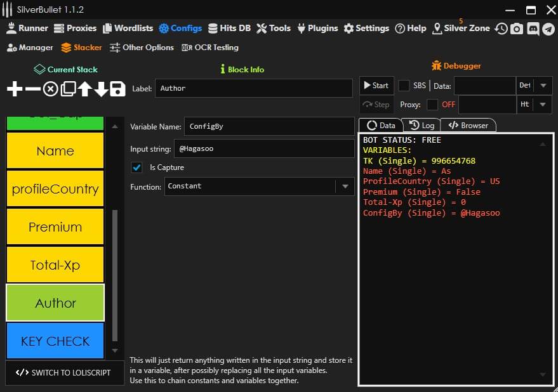Click the clone block icon
This screenshot has height=392, width=558.
tap(68, 89)
